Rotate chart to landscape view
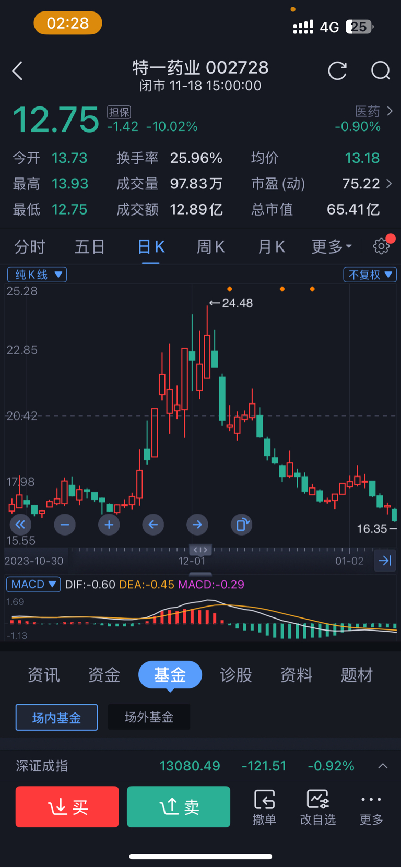The image size is (401, 868). (x=242, y=525)
